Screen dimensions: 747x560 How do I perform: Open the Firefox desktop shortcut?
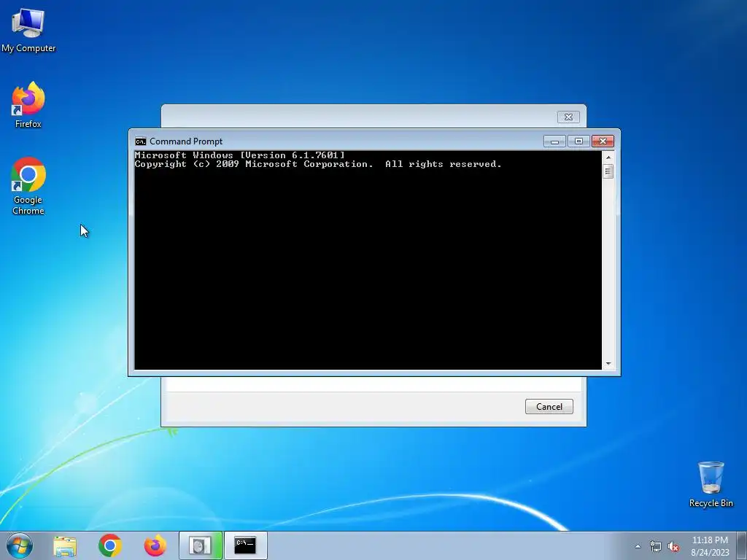coord(28,105)
